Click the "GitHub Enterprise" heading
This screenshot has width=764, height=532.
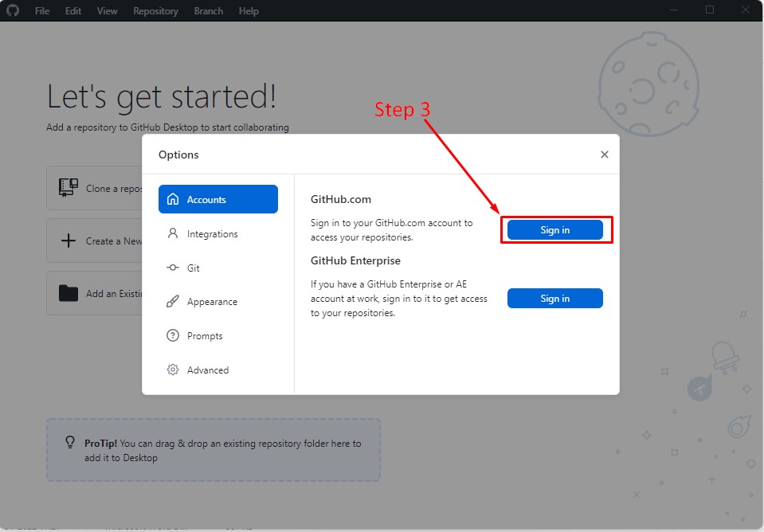point(355,260)
